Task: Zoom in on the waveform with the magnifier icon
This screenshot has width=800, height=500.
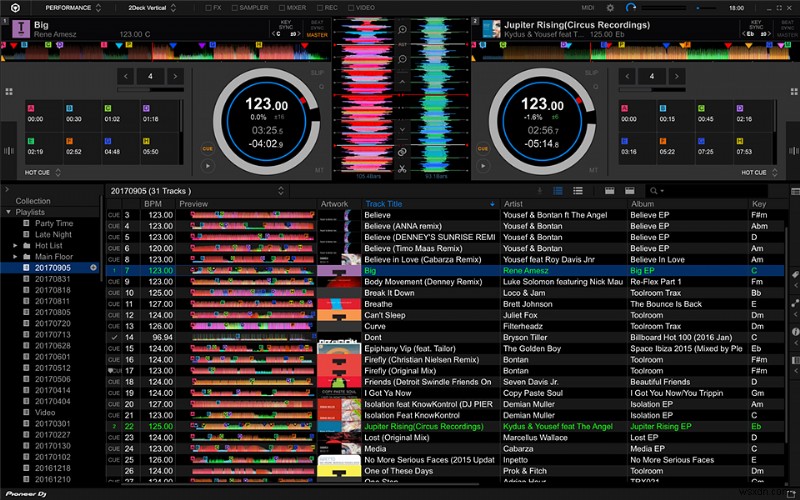Action: click(x=402, y=30)
